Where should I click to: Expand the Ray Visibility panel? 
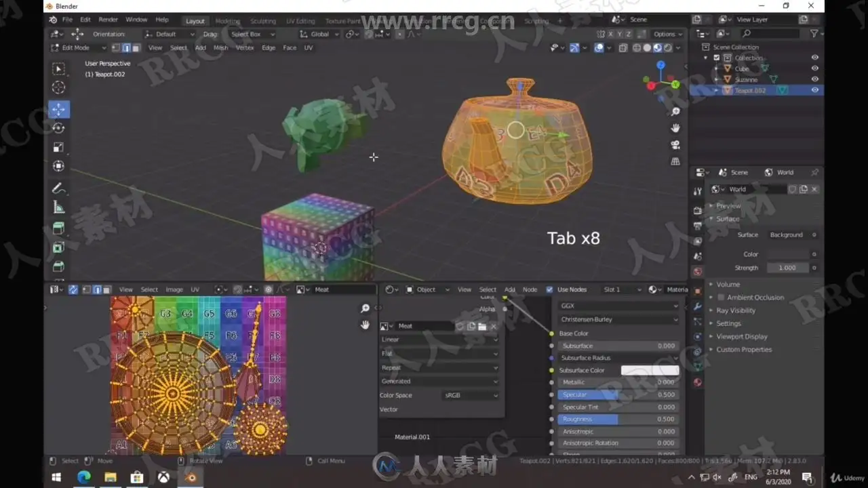coord(735,310)
